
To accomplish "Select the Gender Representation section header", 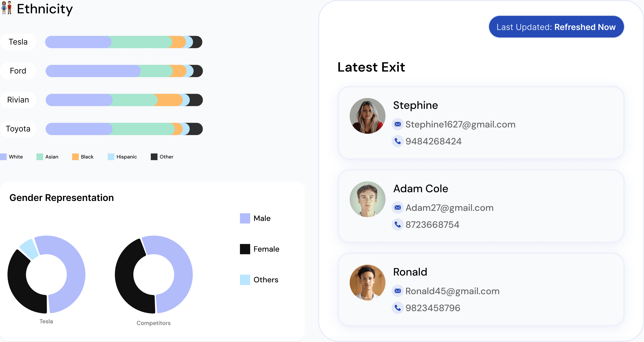I will tap(61, 198).
